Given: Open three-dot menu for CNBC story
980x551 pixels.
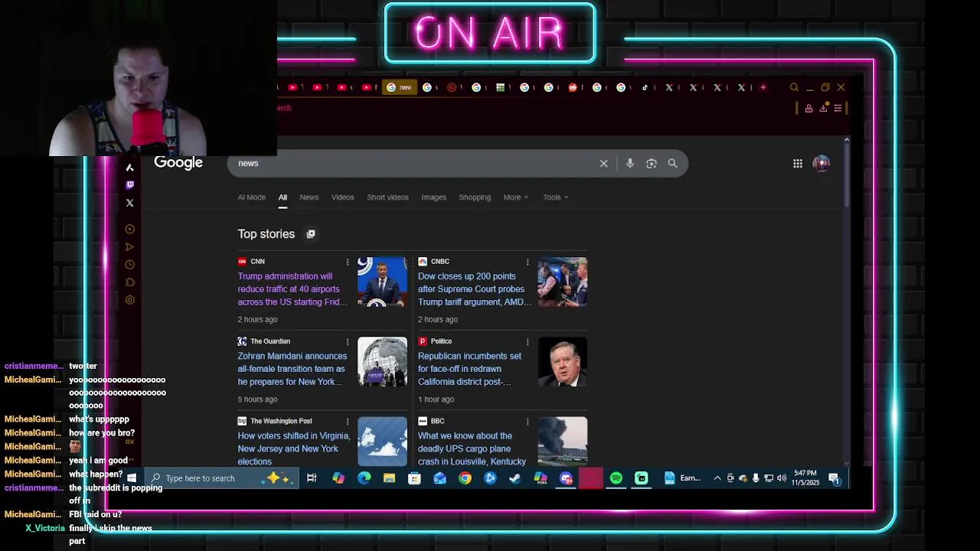Looking at the screenshot, I should tap(528, 262).
